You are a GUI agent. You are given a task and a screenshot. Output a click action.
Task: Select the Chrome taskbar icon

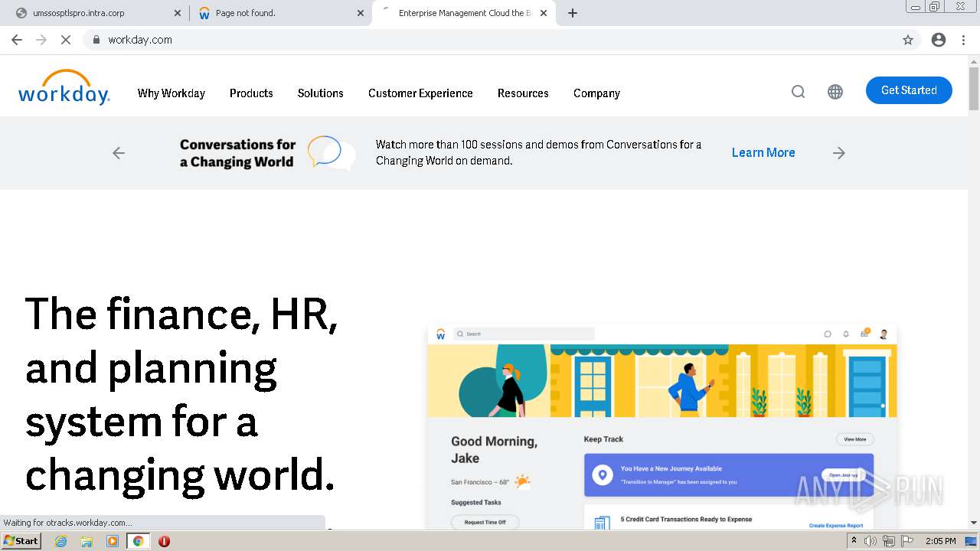tap(139, 541)
